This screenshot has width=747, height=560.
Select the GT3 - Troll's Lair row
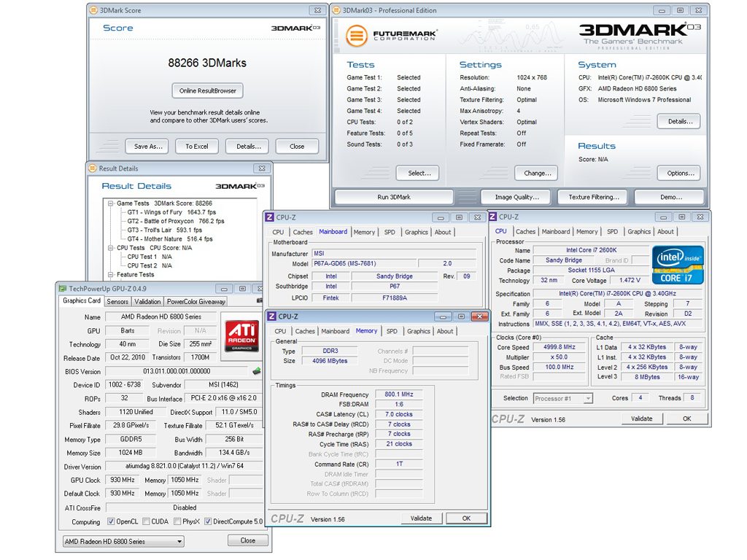pos(164,230)
